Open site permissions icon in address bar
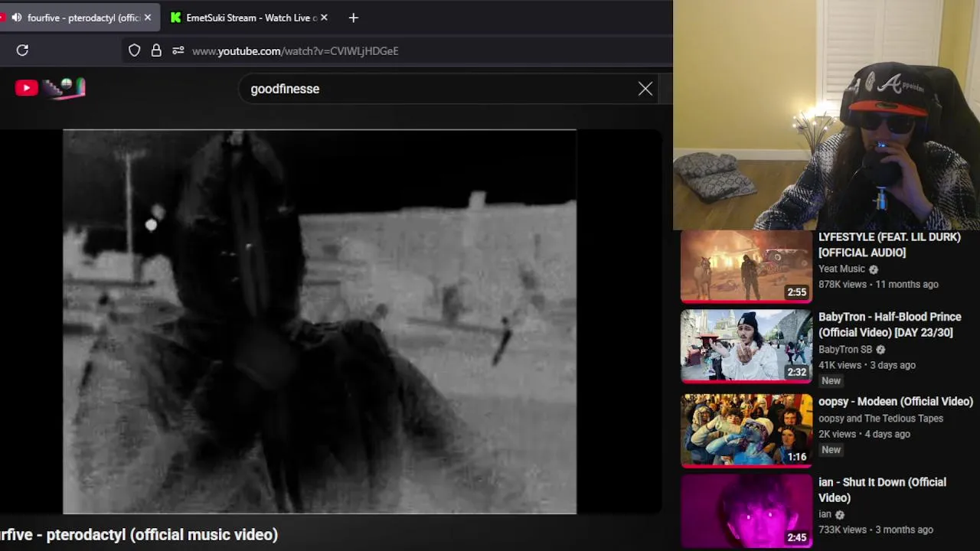Image resolution: width=980 pixels, height=551 pixels. (x=178, y=51)
